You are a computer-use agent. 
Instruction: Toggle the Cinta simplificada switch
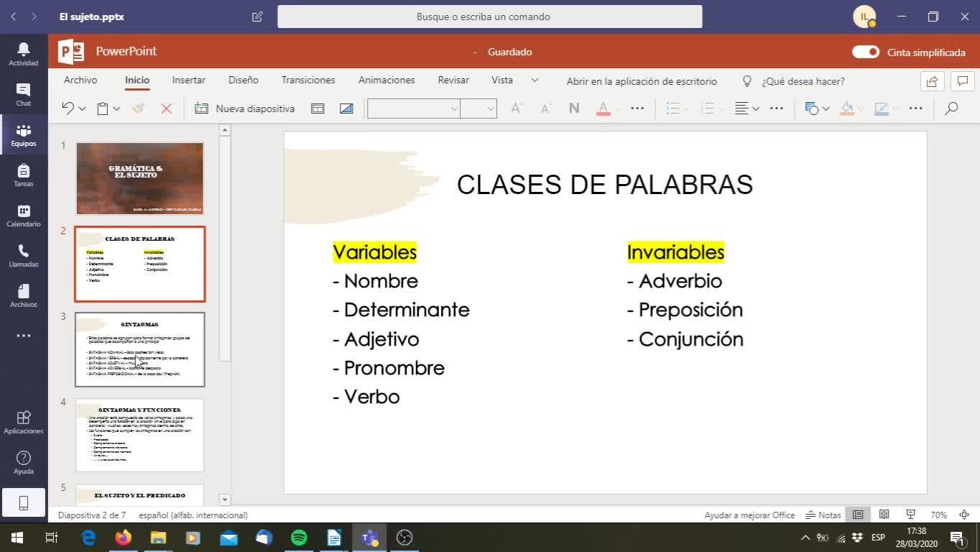866,52
